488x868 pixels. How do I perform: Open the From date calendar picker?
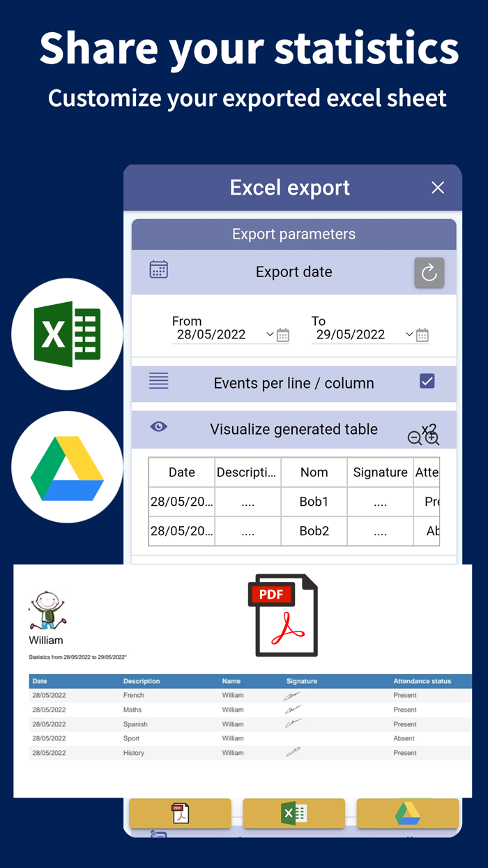click(x=283, y=335)
